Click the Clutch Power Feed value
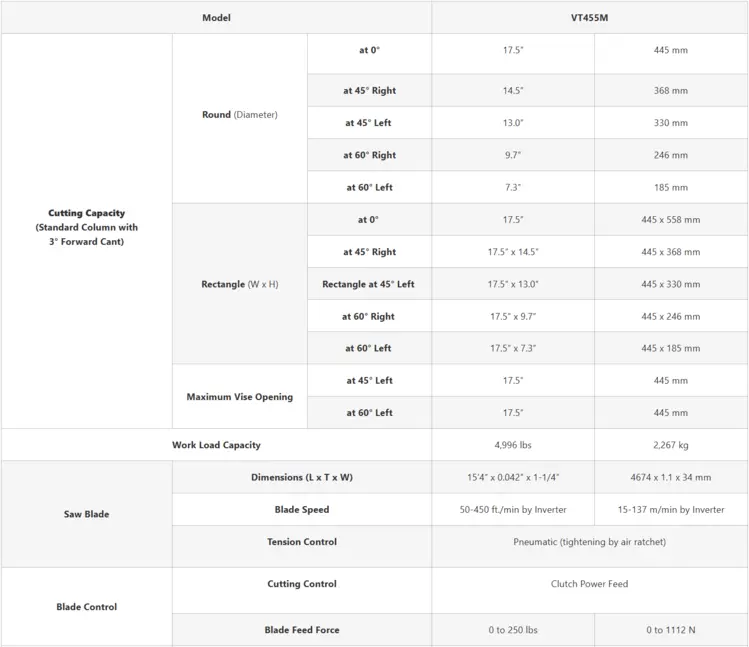The height and width of the screenshot is (647, 749). [589, 584]
